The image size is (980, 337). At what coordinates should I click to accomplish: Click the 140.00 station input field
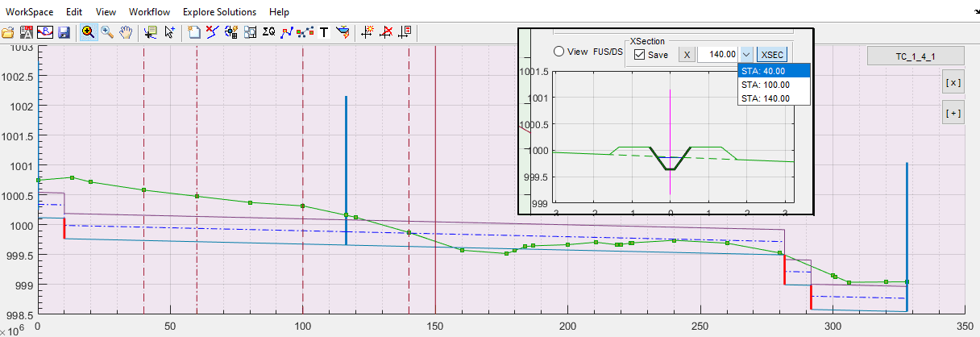point(716,55)
